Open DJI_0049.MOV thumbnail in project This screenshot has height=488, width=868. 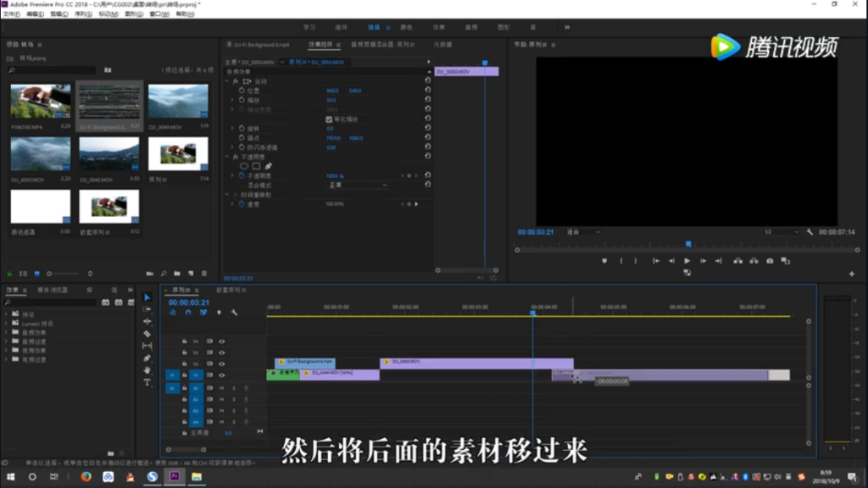178,102
